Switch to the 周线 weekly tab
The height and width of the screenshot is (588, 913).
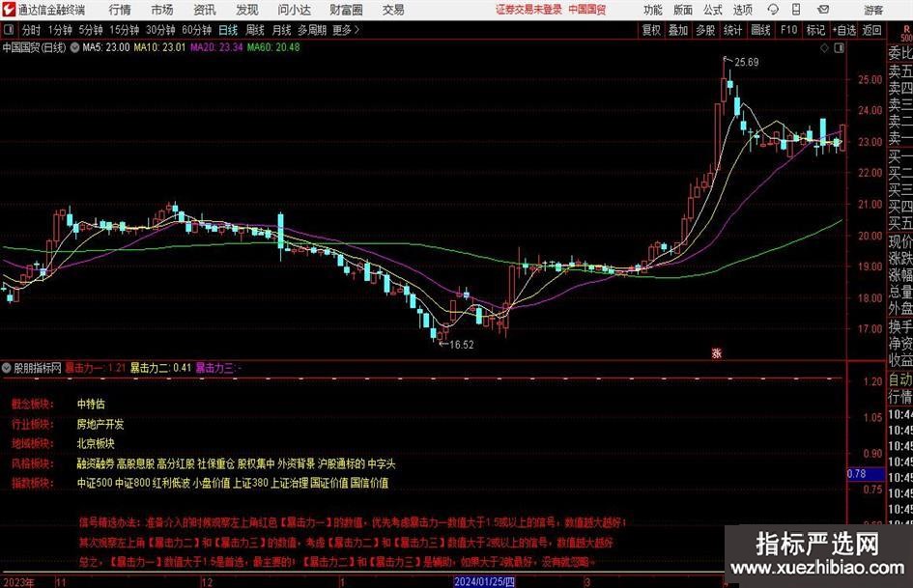pyautogui.click(x=255, y=30)
